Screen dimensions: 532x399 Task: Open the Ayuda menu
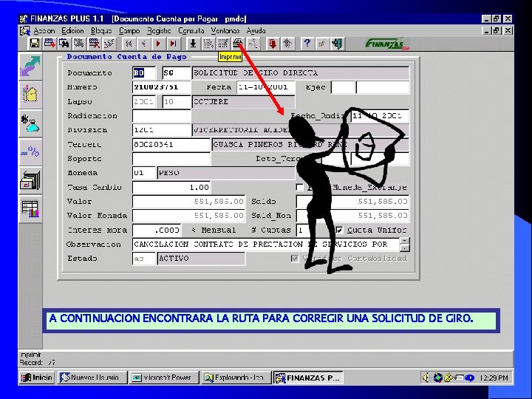pyautogui.click(x=256, y=31)
